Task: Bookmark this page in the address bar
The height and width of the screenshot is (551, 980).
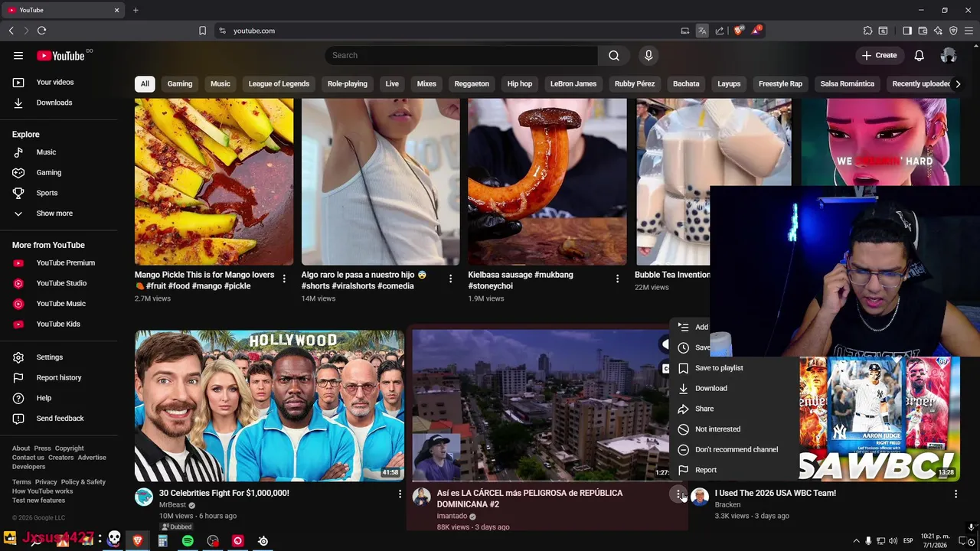Action: click(x=202, y=31)
